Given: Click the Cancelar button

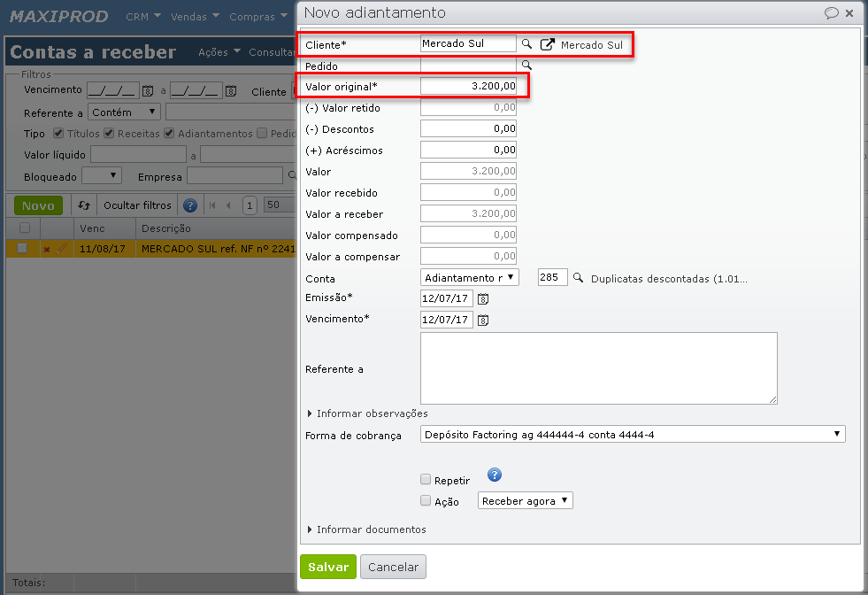Looking at the screenshot, I should click(x=393, y=567).
